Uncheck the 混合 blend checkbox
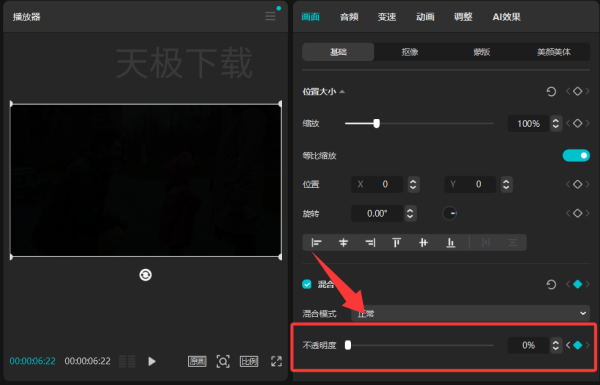Image resolution: width=600 pixels, height=385 pixels. [x=307, y=284]
